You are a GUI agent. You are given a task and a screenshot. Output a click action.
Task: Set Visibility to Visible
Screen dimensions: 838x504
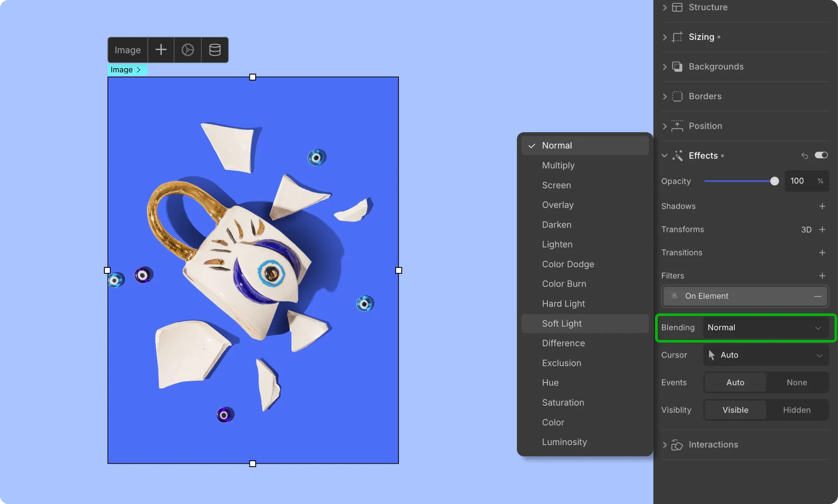pos(735,410)
